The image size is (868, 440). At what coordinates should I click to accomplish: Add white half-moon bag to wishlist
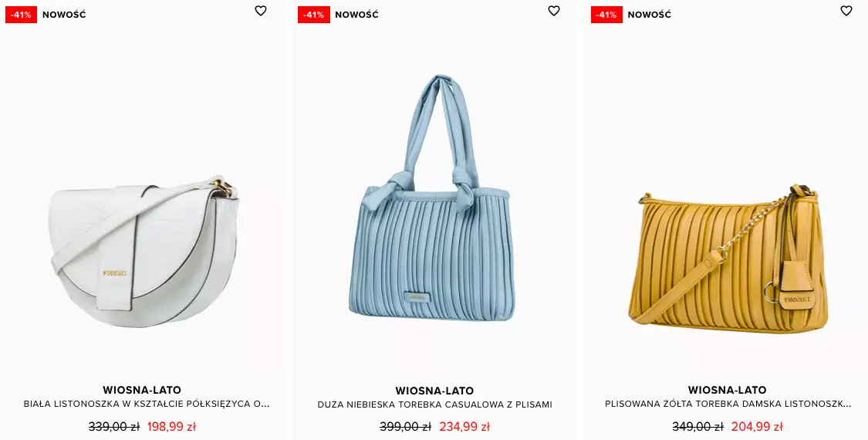261,11
